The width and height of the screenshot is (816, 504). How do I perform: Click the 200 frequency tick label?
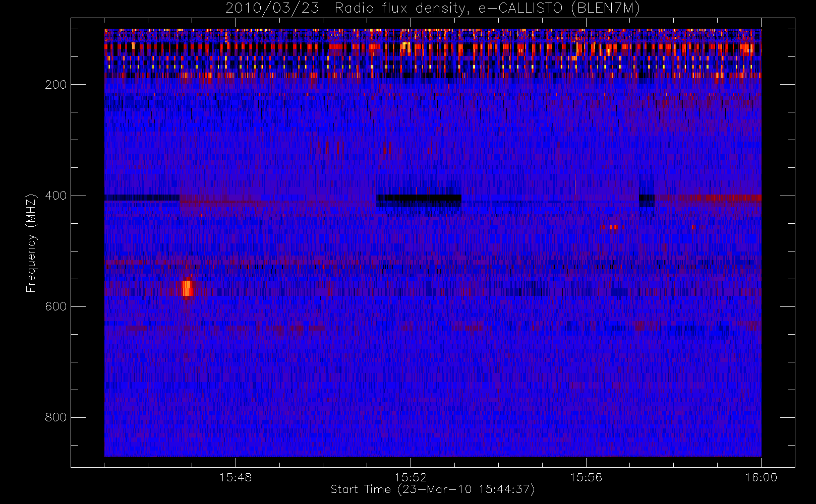pos(55,85)
